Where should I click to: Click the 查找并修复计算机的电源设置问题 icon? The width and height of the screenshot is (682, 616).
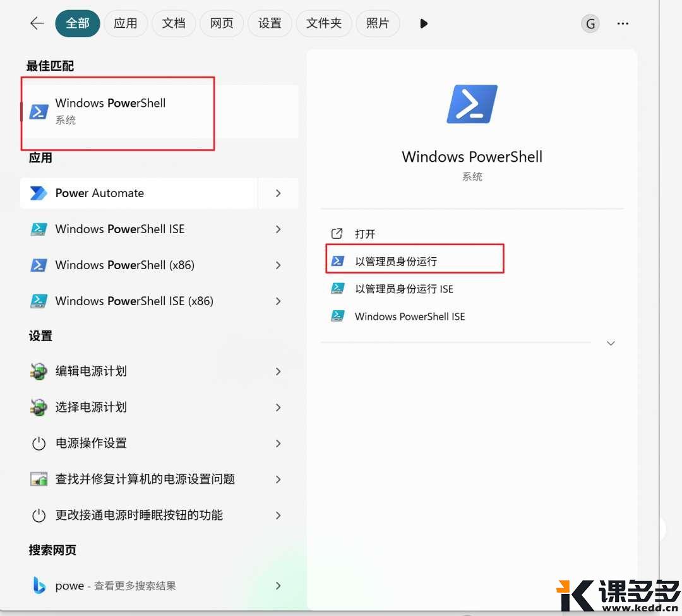tap(39, 480)
